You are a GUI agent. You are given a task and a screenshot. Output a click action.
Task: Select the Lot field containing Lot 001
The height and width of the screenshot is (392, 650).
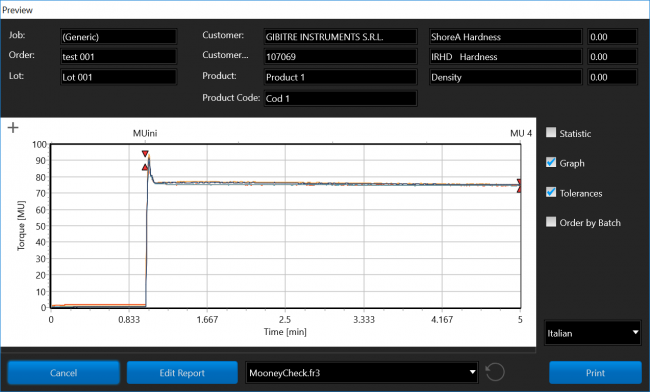119,77
